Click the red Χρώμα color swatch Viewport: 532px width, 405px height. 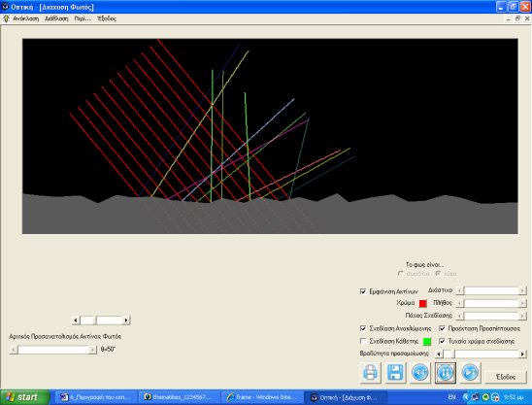pos(422,303)
